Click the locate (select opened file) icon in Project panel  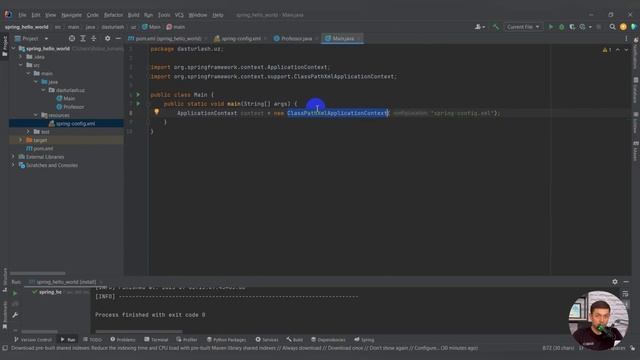click(72, 38)
